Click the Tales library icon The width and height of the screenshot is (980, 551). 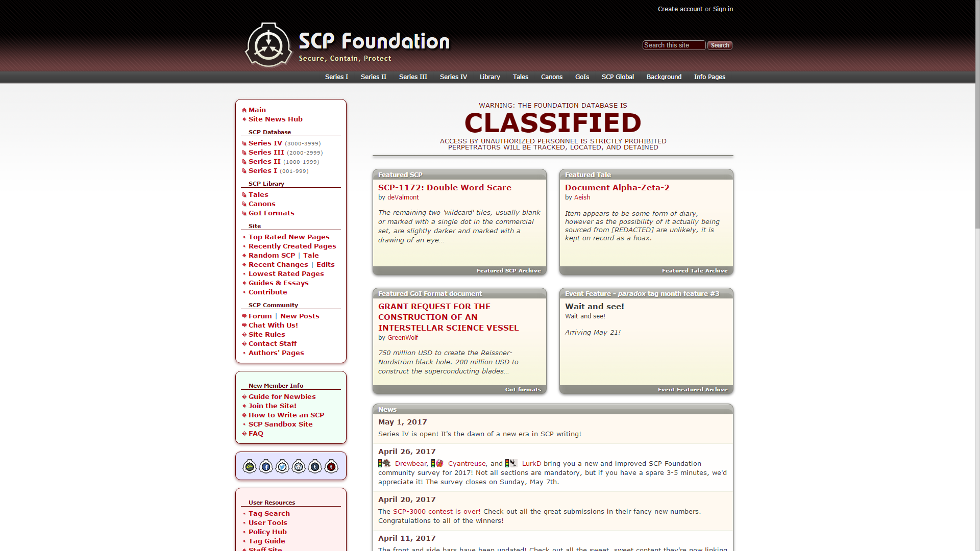click(x=245, y=194)
